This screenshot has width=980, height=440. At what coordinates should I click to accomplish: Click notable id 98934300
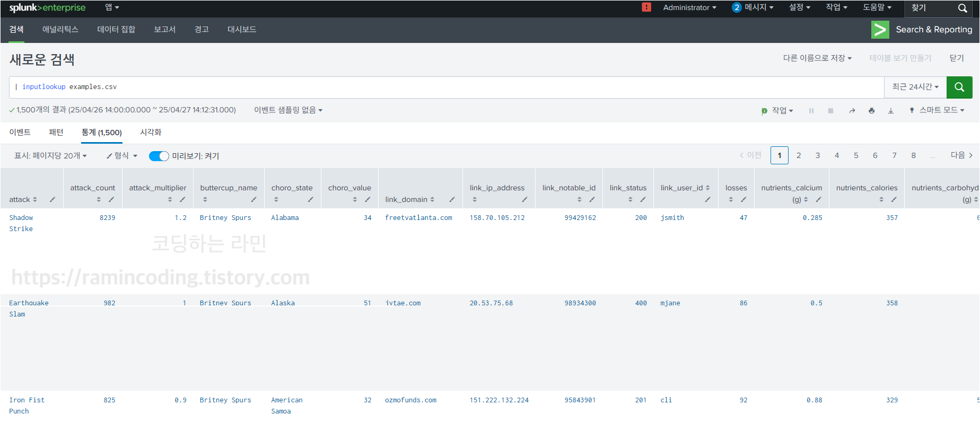pos(580,303)
